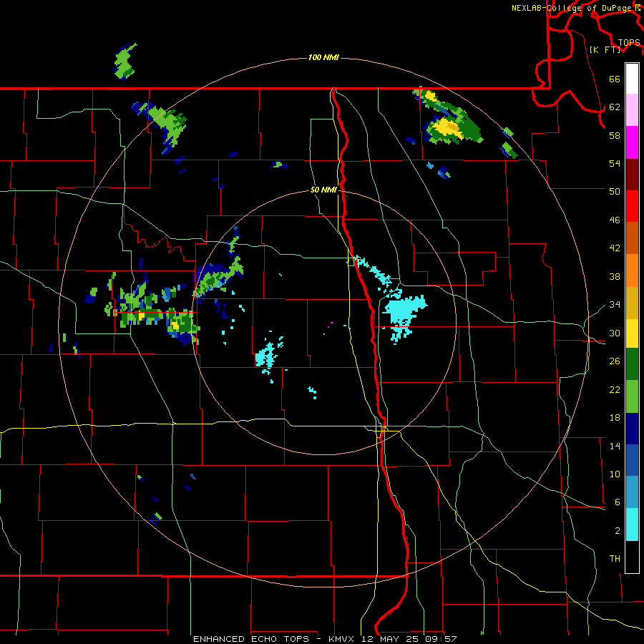This screenshot has width=644, height=644.
Task: Pick the magenta legend color band
Action: point(632,142)
